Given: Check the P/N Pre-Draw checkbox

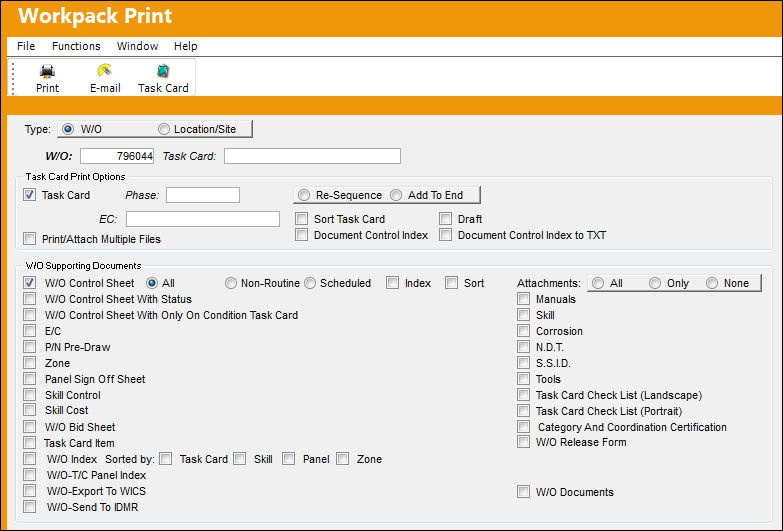Looking at the screenshot, I should [x=29, y=347].
